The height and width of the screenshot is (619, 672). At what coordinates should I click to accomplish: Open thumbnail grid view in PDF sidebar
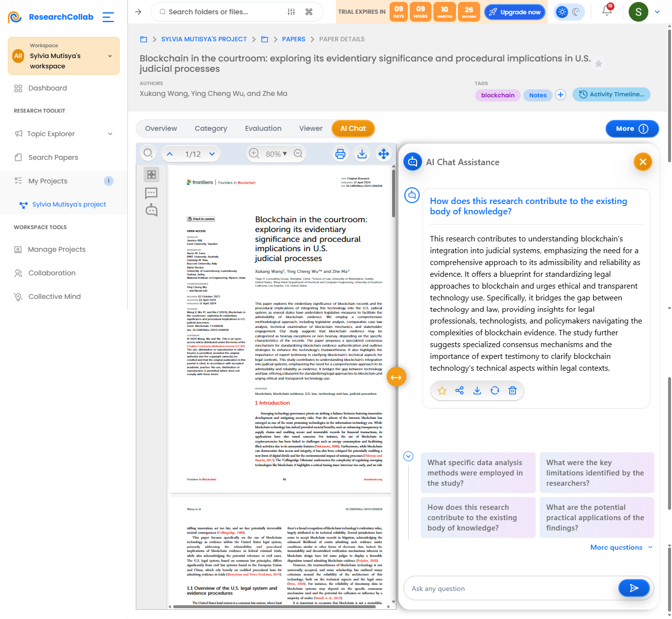pyautogui.click(x=152, y=175)
